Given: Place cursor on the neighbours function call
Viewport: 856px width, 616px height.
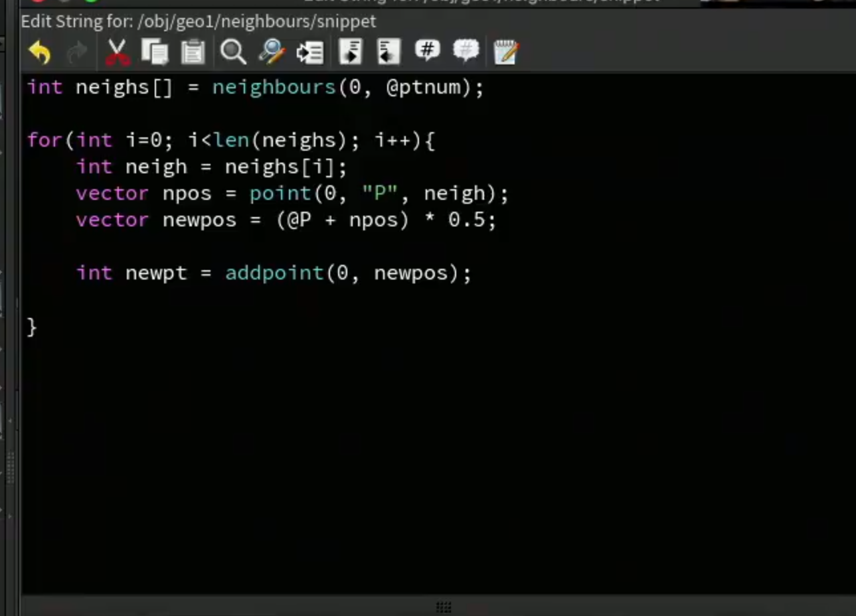Looking at the screenshot, I should pos(274,87).
